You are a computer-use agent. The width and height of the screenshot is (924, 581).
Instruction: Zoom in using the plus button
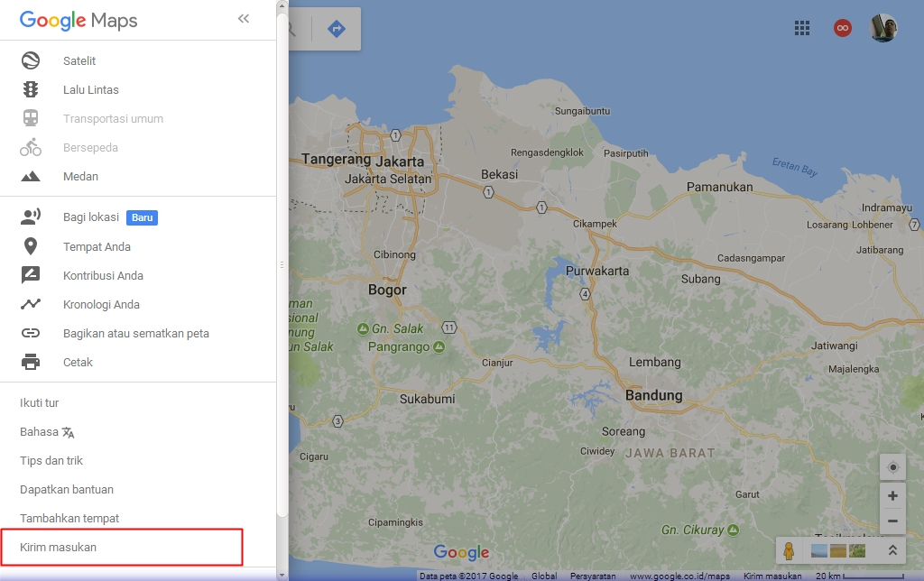892,495
